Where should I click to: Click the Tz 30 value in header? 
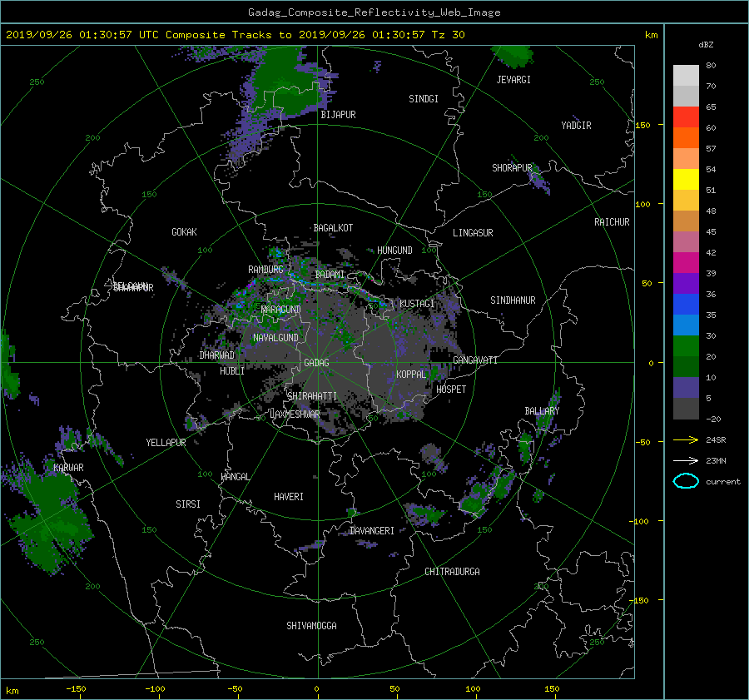click(x=448, y=35)
